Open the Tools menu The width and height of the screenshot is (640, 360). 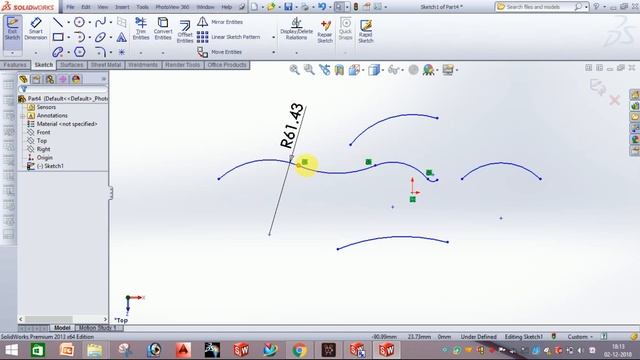[142, 7]
